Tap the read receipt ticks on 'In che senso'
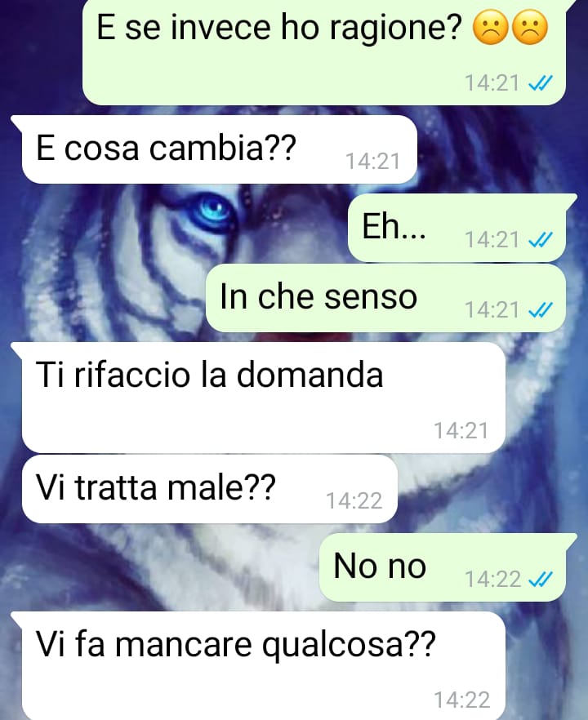 [x=541, y=310]
